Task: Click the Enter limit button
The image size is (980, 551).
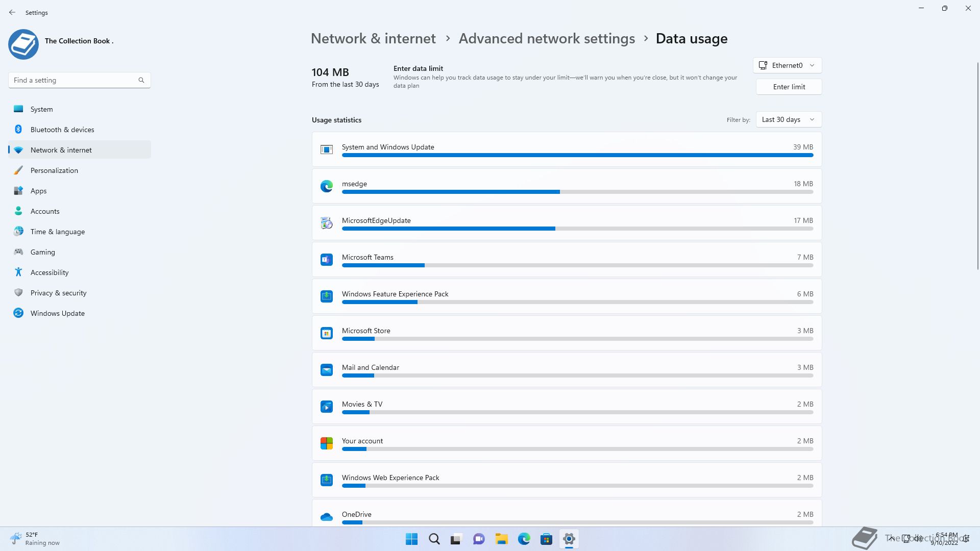Action: (x=789, y=87)
